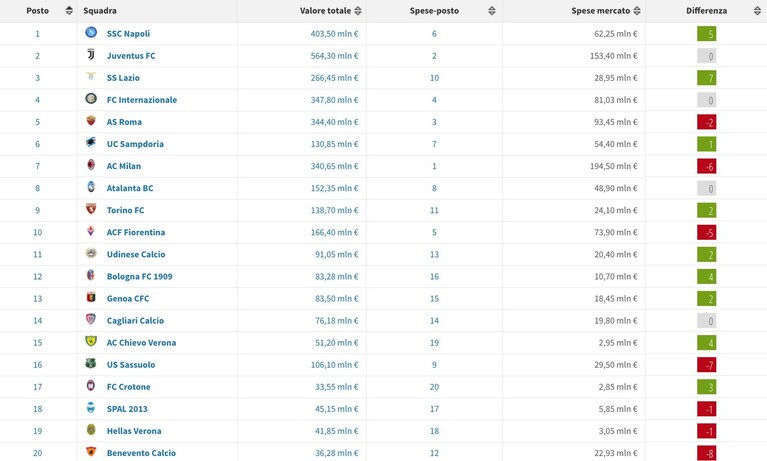Click the SS Lazio eagle crest icon

coord(91,76)
